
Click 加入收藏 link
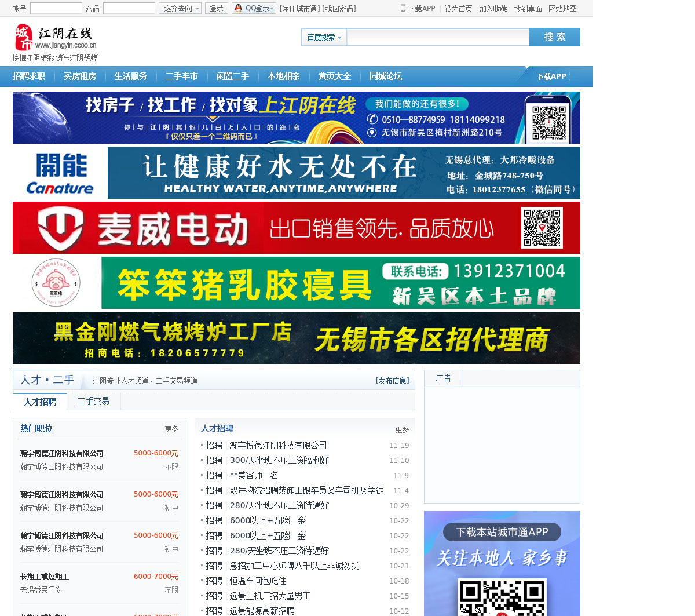tap(493, 9)
